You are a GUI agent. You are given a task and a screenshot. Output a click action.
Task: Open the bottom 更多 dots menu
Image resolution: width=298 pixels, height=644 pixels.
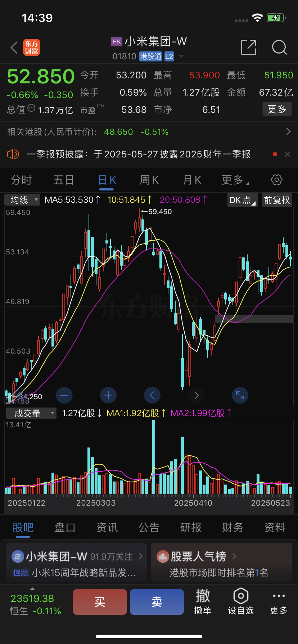279,596
